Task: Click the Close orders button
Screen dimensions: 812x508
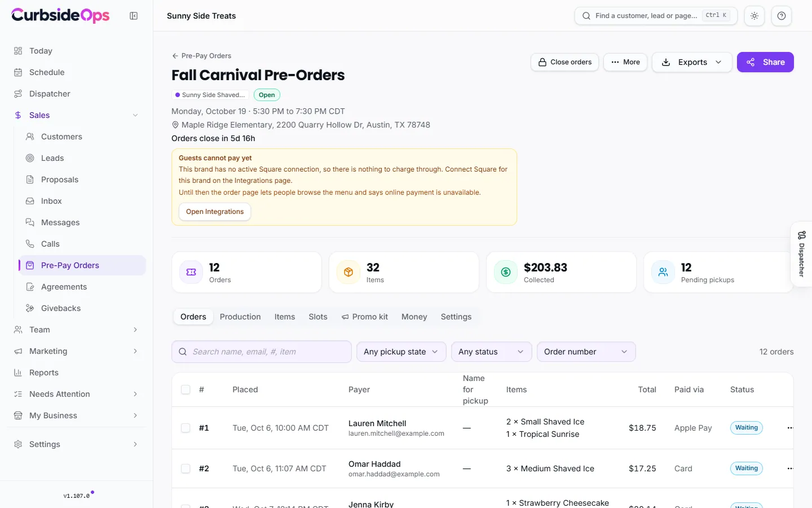Action: (x=565, y=62)
